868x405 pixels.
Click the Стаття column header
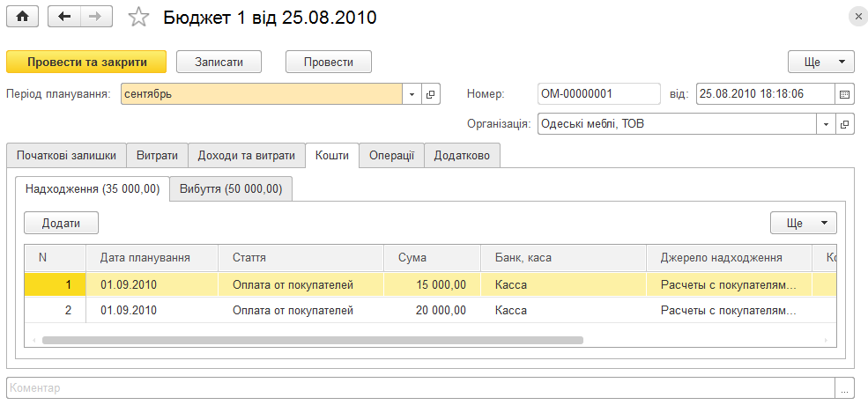300,257
